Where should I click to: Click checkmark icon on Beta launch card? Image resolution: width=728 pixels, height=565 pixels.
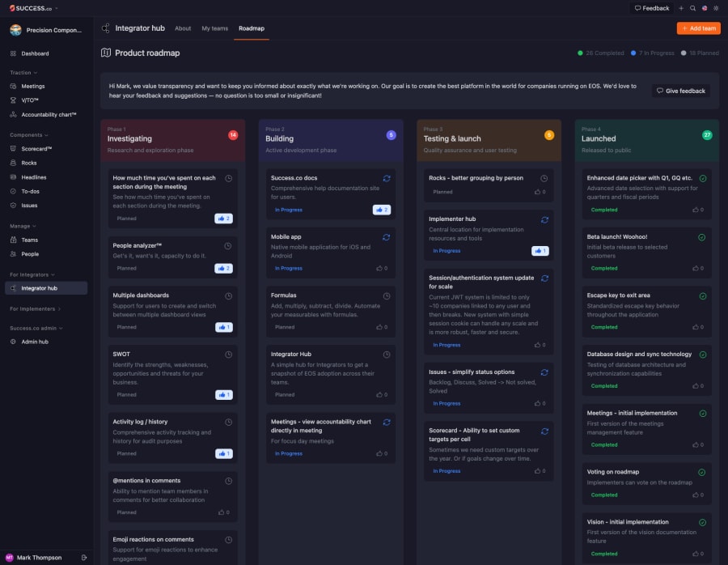(702, 237)
